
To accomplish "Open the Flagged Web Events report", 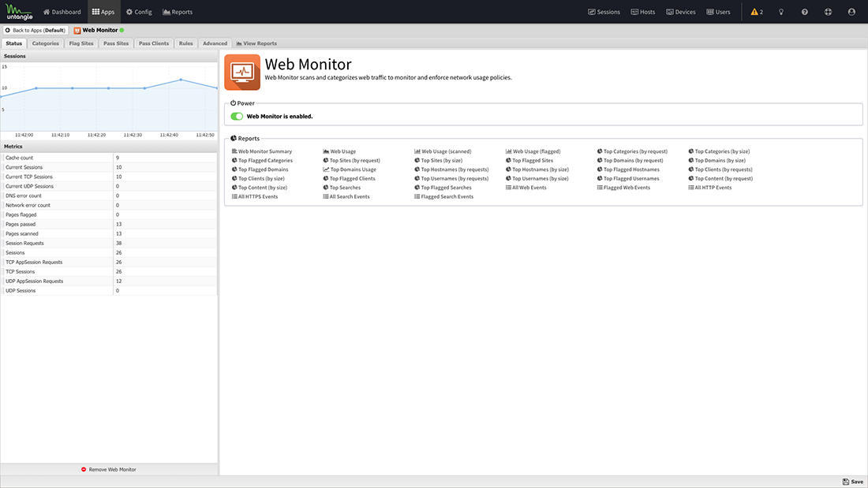I will (624, 188).
